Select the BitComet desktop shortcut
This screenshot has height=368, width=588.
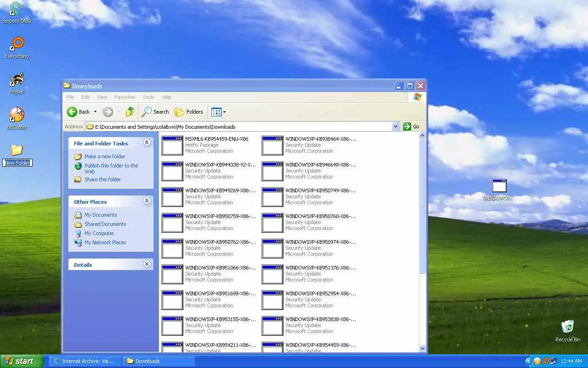[17, 119]
